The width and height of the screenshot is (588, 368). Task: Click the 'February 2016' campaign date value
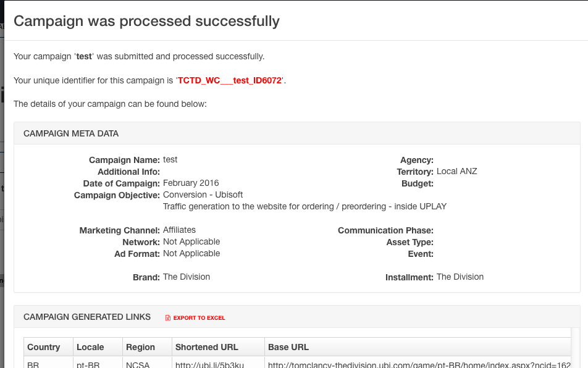[x=191, y=183]
